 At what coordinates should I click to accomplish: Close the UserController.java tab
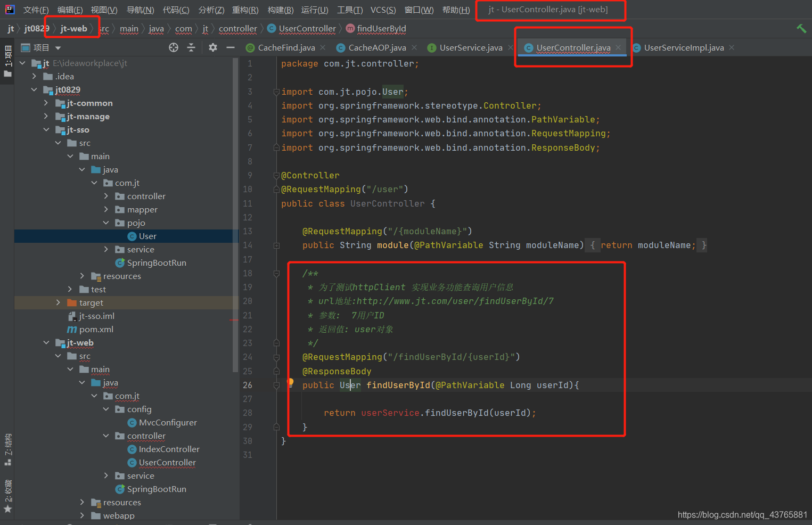(x=618, y=47)
